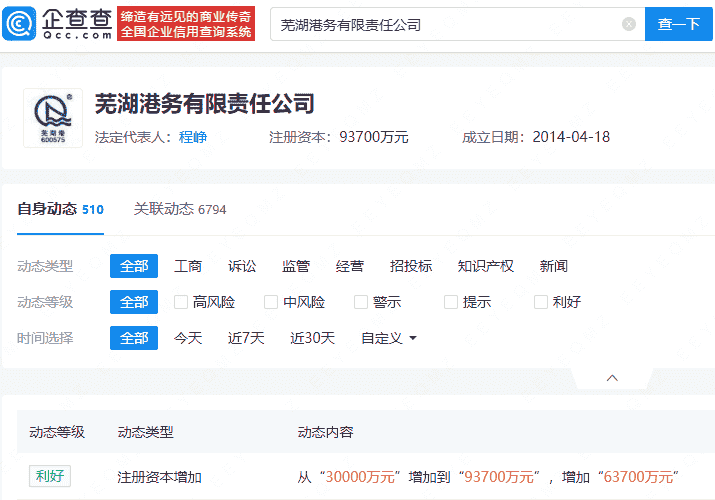Open legal representative 程峥 link
This screenshot has height=500, width=715.
[x=193, y=137]
